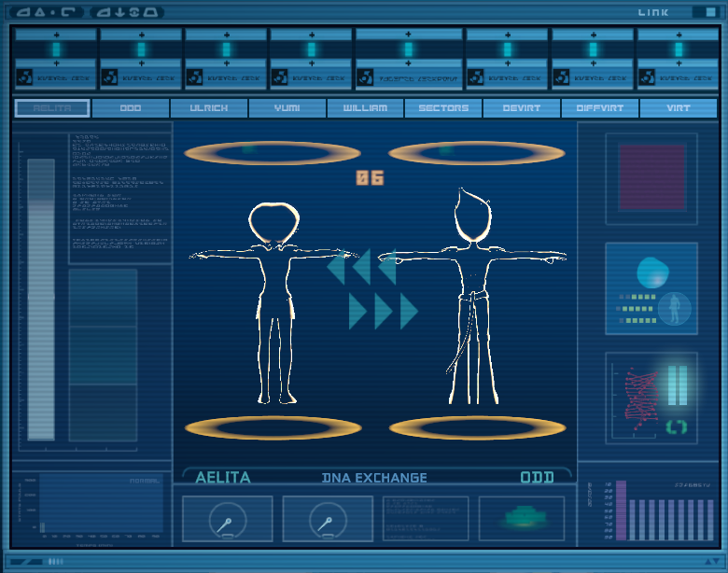
Task: Click the left dial gauge
Action: click(228, 519)
